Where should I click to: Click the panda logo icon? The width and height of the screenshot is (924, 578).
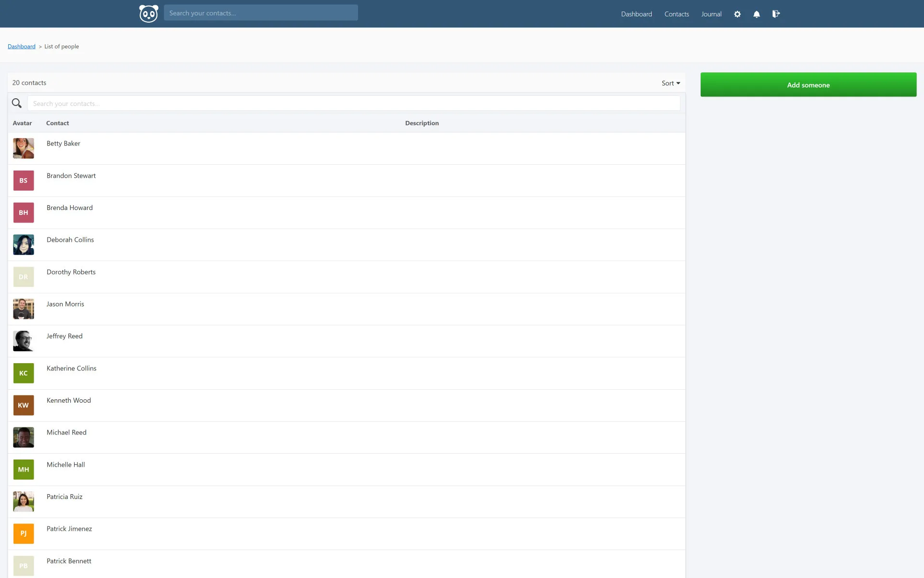pyautogui.click(x=148, y=13)
